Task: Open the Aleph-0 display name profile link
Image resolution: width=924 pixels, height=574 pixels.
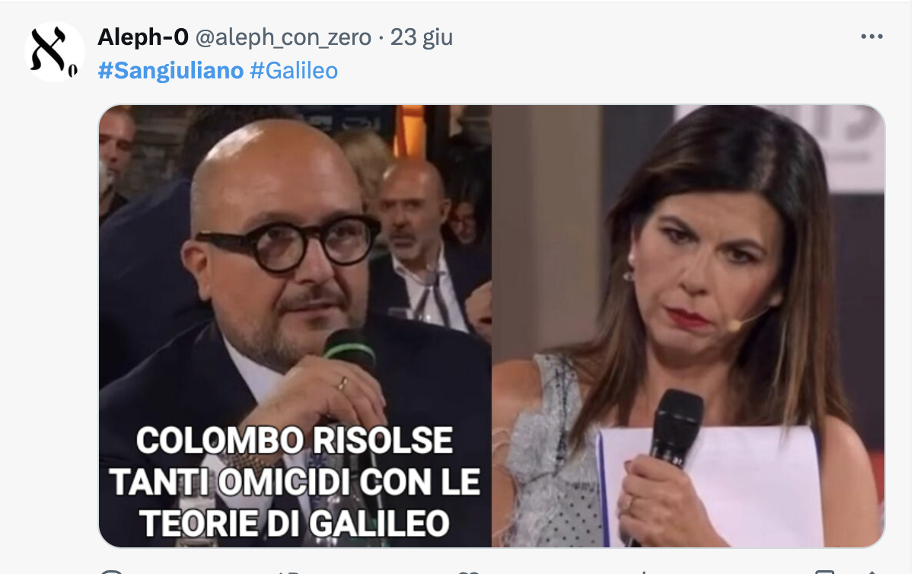Action: (143, 37)
